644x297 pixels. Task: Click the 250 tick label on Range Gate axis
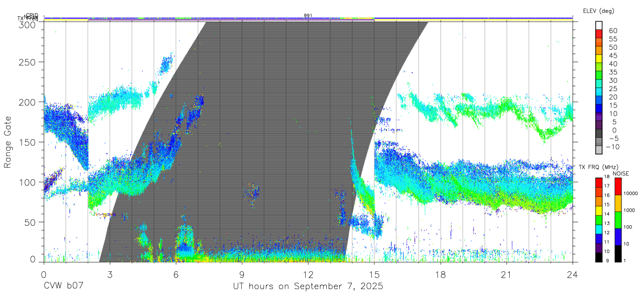(28, 62)
